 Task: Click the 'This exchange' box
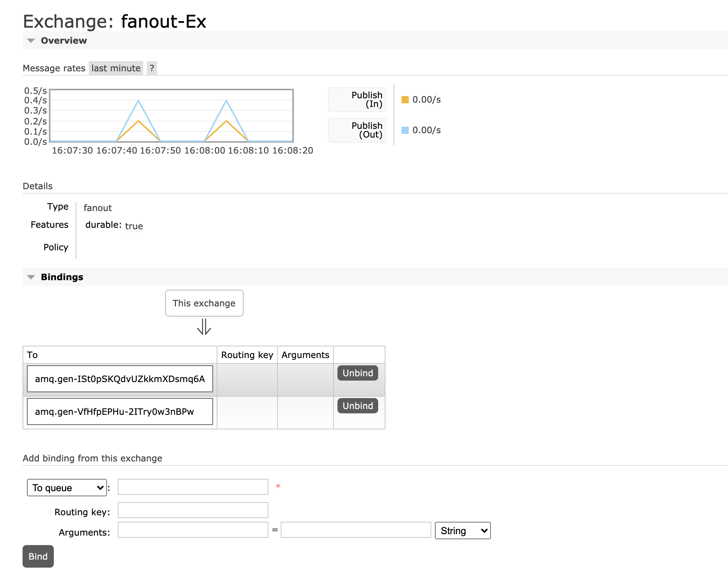204,303
